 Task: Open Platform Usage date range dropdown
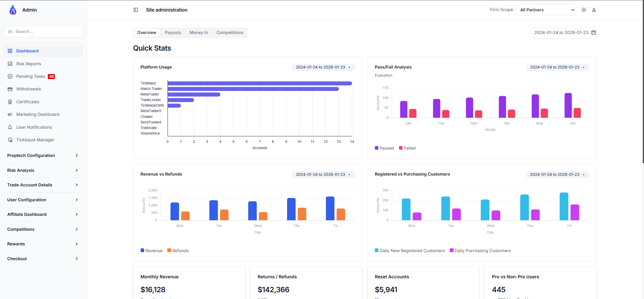tap(323, 67)
